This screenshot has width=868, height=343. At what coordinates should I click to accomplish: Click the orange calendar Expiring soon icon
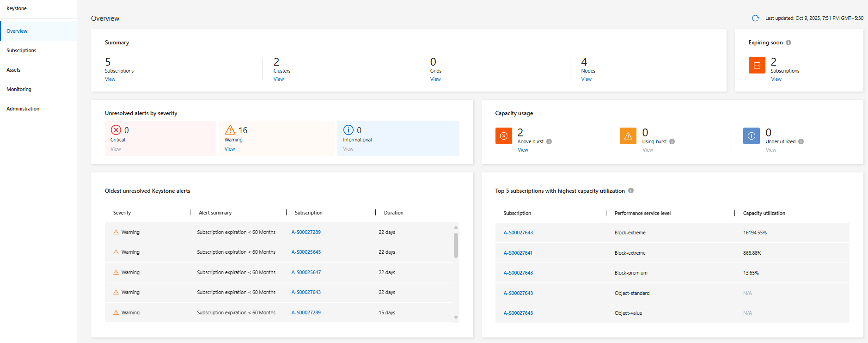(x=757, y=65)
